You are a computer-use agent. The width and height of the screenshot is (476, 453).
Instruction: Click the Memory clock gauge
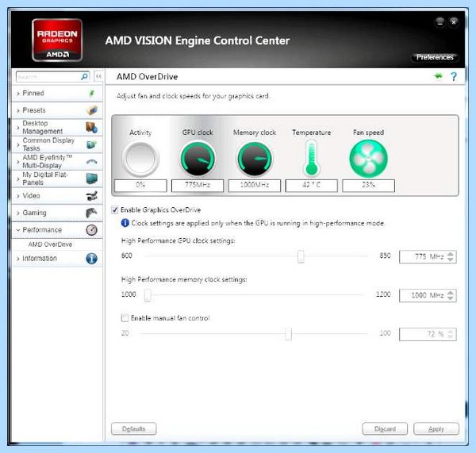point(255,159)
